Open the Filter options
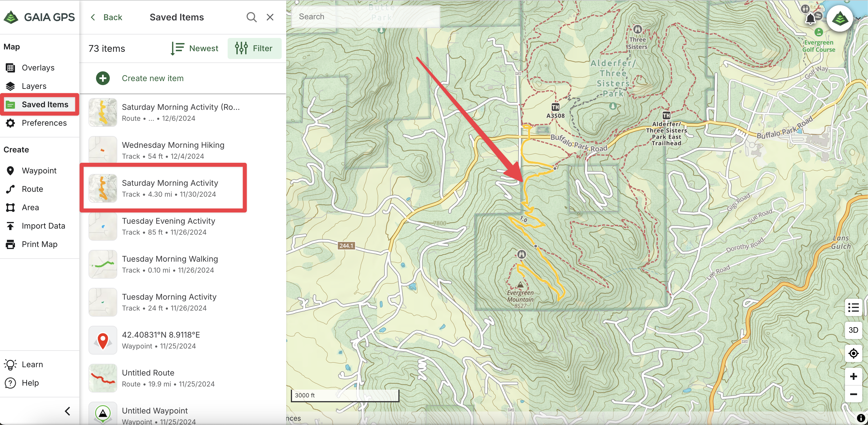 tap(254, 49)
